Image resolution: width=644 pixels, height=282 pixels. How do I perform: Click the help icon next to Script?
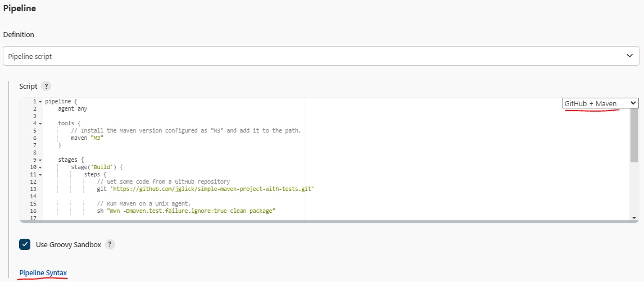coord(47,86)
